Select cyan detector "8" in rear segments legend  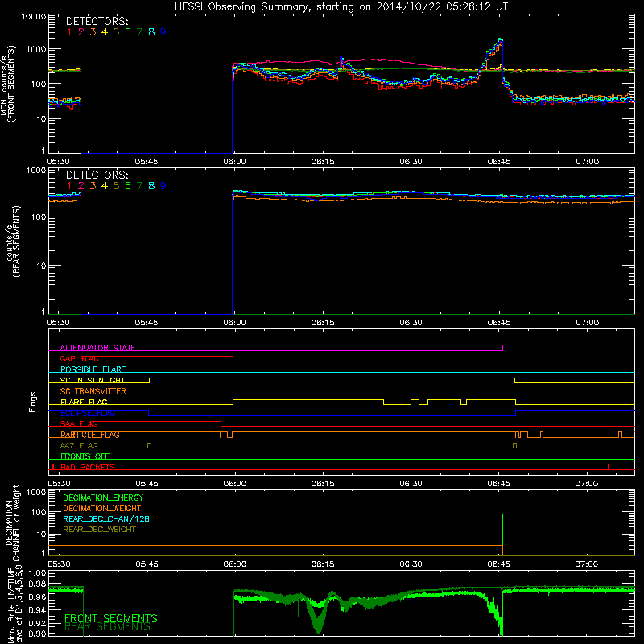[151, 186]
